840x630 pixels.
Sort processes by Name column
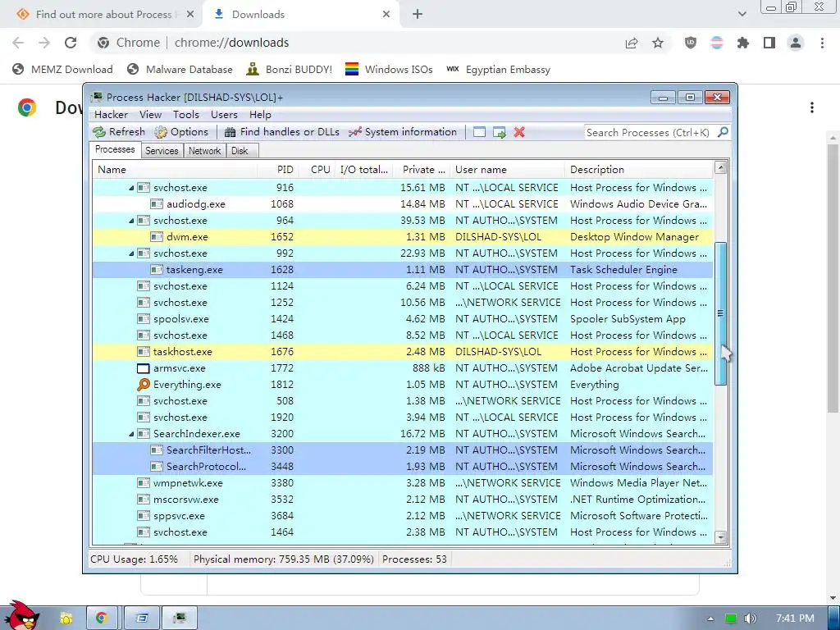click(x=174, y=170)
